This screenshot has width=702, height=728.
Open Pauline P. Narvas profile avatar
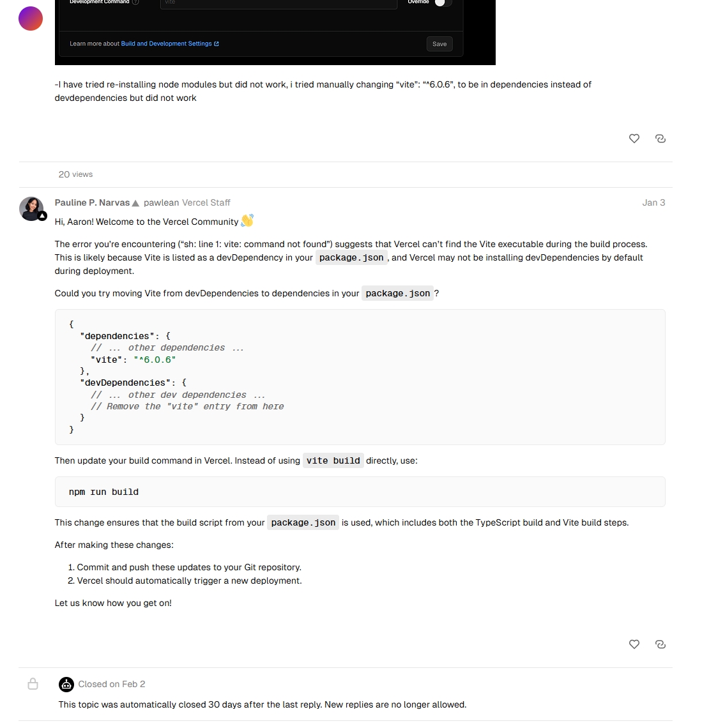pos(31,208)
